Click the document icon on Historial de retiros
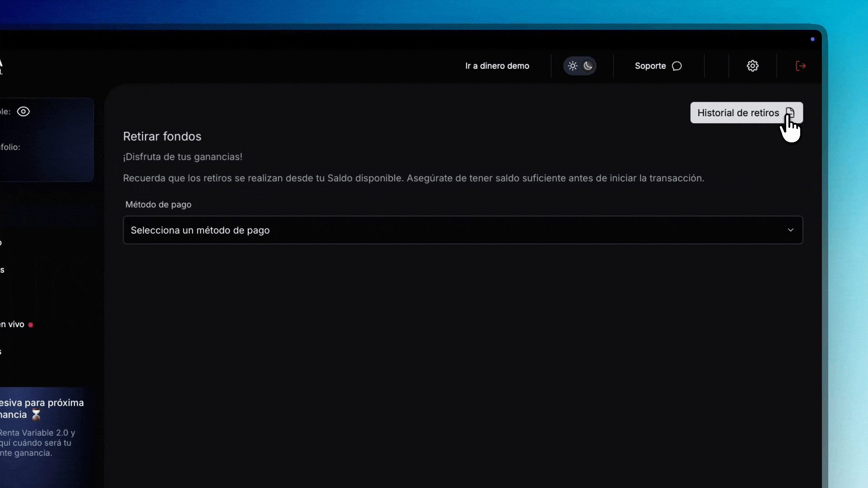The width and height of the screenshot is (868, 488). coord(791,113)
